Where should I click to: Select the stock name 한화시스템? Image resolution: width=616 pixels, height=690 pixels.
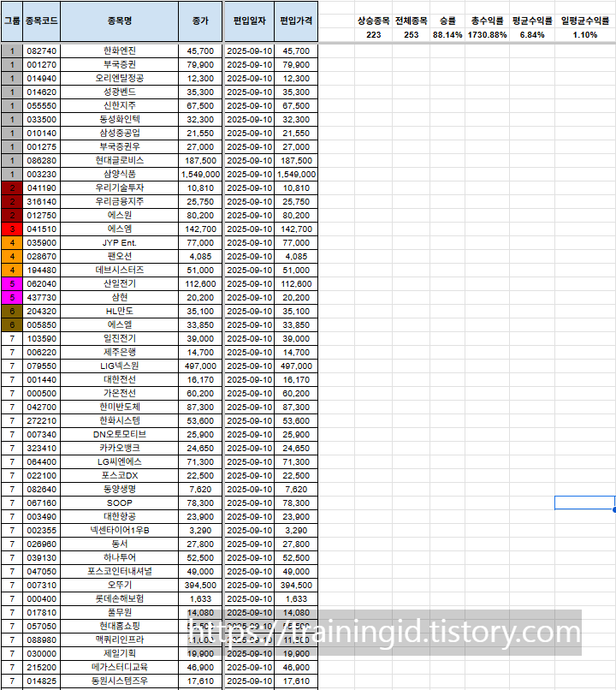[119, 420]
